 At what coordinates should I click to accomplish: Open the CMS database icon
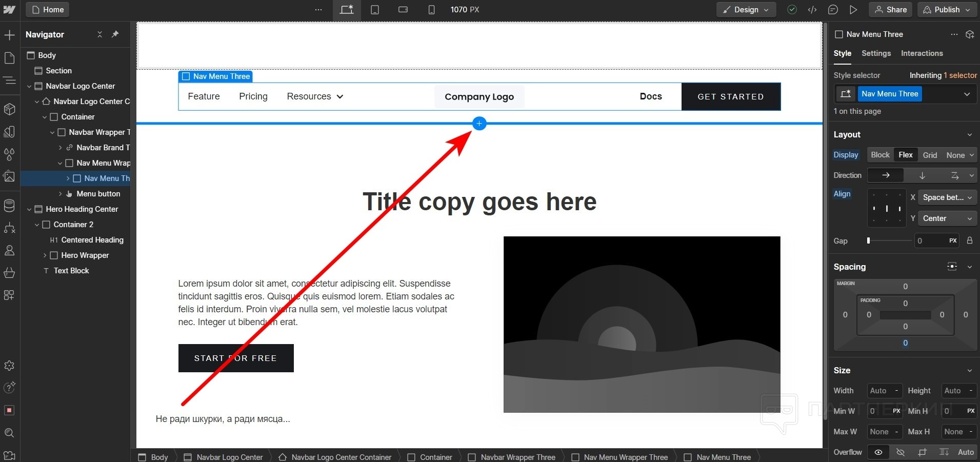[9, 206]
